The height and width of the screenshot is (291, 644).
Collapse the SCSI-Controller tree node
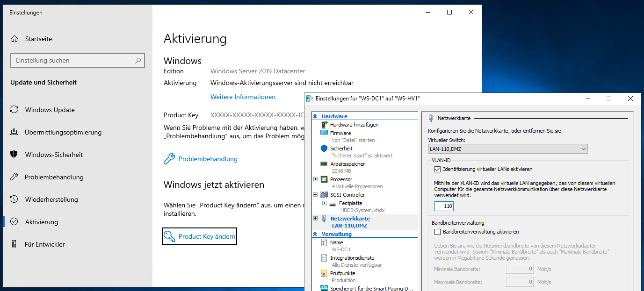pyautogui.click(x=316, y=195)
